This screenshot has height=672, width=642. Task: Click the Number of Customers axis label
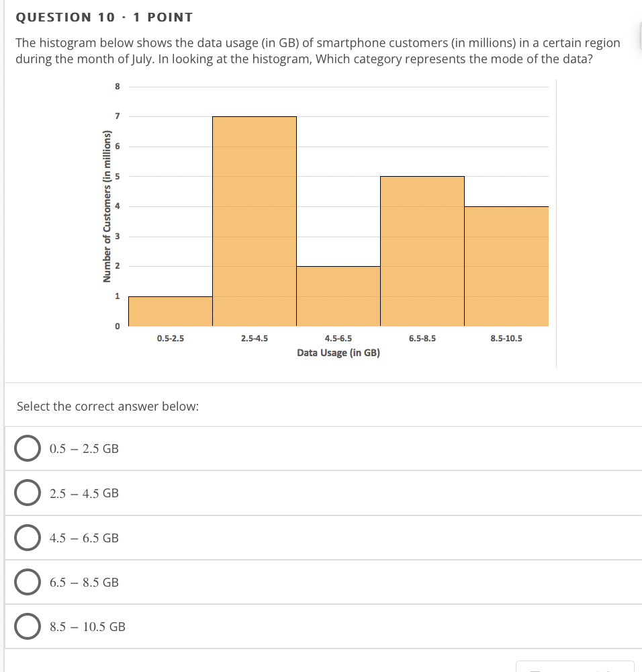[x=107, y=205]
